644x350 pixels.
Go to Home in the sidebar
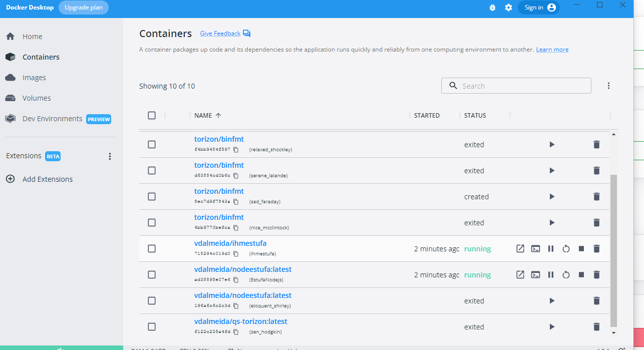point(32,37)
